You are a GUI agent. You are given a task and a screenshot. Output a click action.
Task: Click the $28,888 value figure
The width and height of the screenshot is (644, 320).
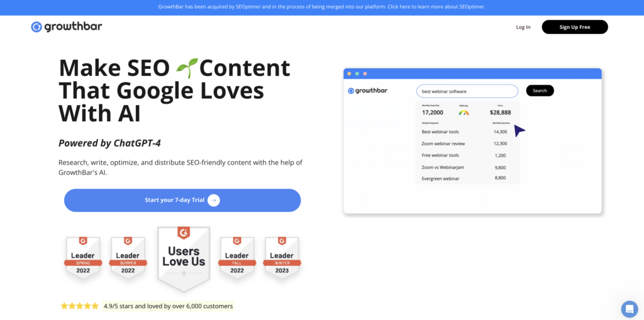(500, 113)
